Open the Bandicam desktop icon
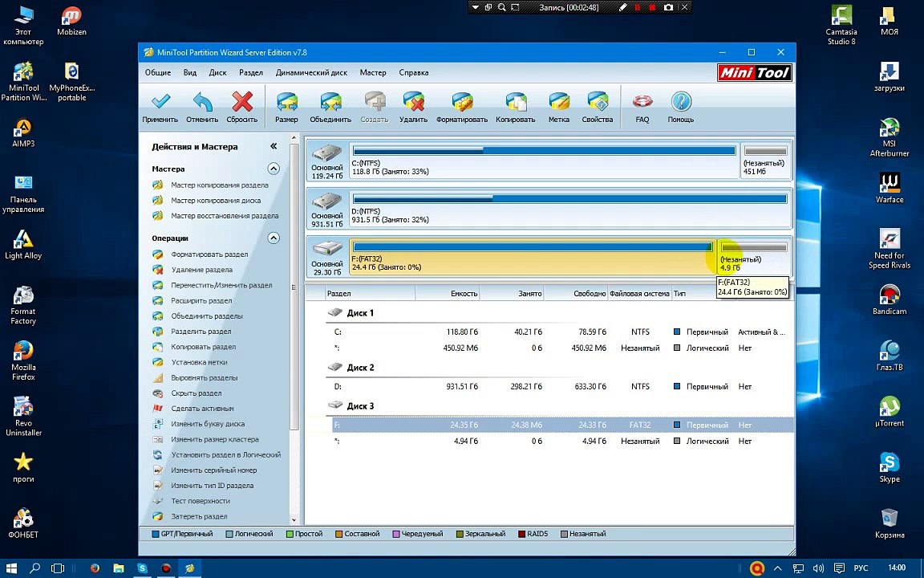924x578 pixels. (890, 299)
